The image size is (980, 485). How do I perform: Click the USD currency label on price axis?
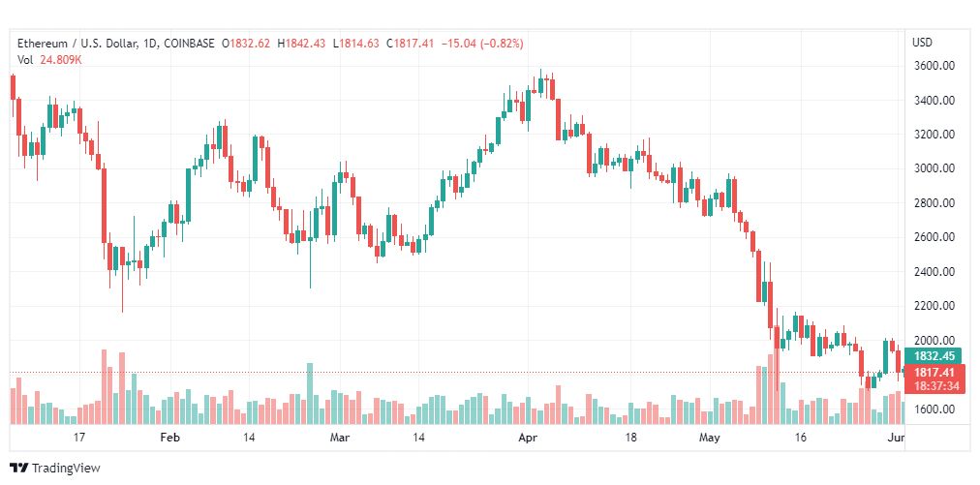[x=922, y=43]
